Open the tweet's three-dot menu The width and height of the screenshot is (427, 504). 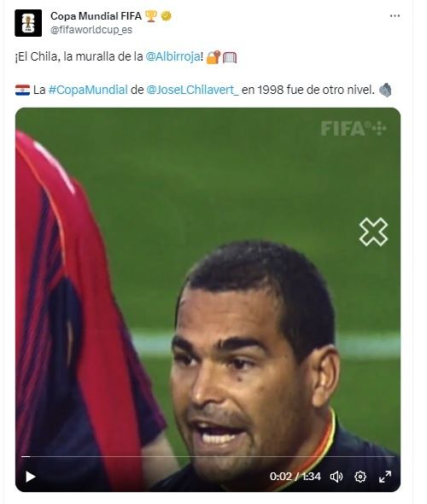(x=395, y=15)
